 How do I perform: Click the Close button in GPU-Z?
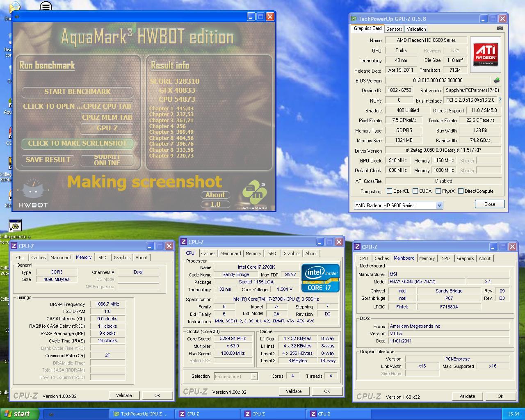(x=490, y=204)
